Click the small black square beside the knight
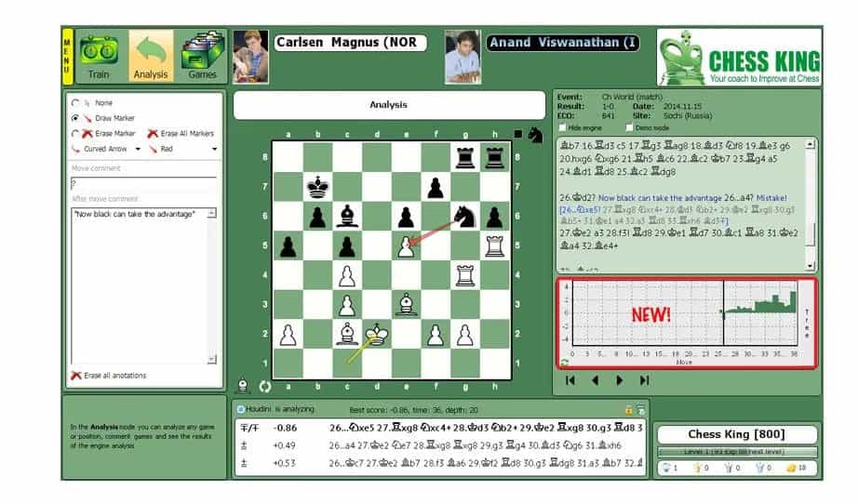 pyautogui.click(x=518, y=134)
